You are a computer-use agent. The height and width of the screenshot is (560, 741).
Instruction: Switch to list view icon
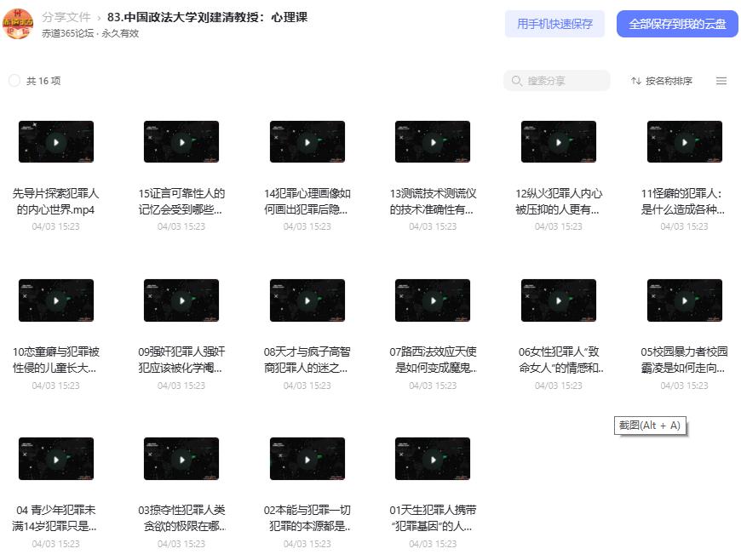pos(721,81)
